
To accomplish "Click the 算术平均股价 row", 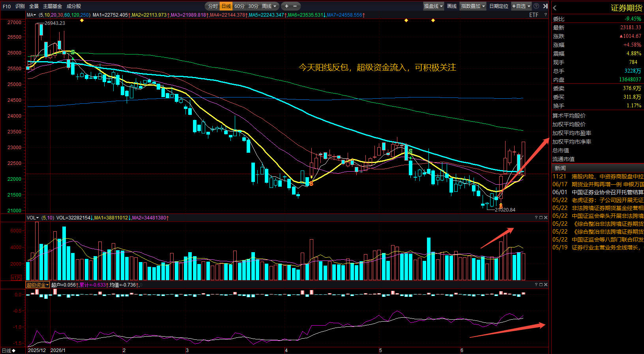I will click(x=598, y=116).
